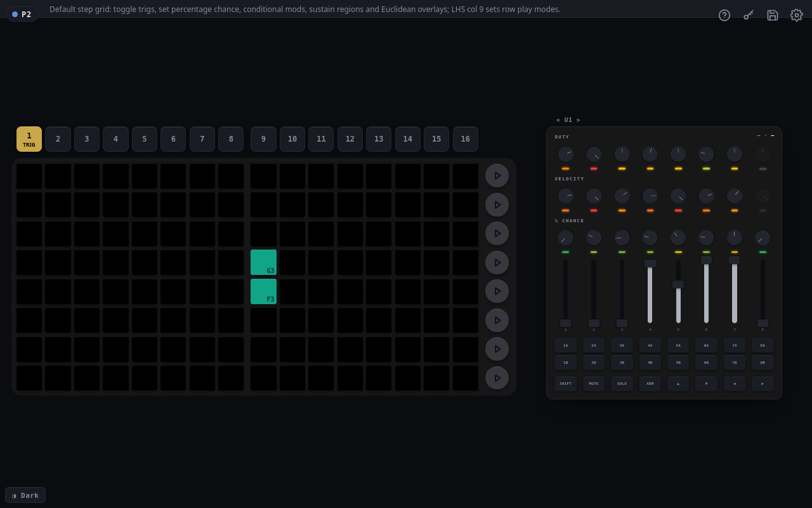Go to next unit with > beside U1

coord(579,120)
